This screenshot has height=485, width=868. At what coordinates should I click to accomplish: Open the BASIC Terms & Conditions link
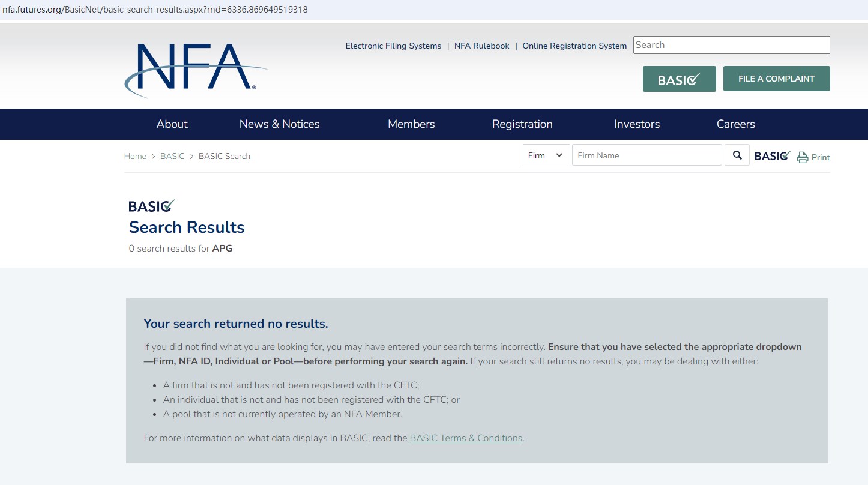[x=466, y=438]
